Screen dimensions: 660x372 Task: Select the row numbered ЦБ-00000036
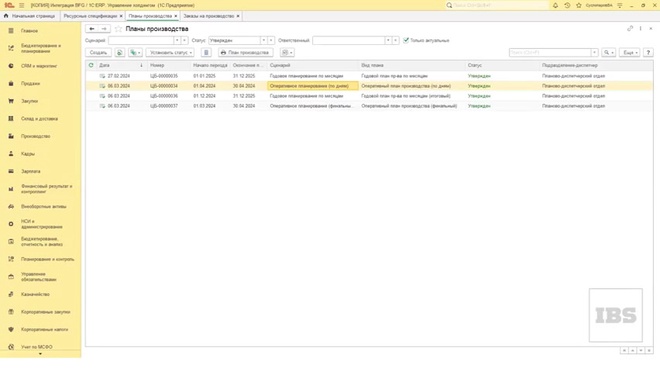point(369,96)
